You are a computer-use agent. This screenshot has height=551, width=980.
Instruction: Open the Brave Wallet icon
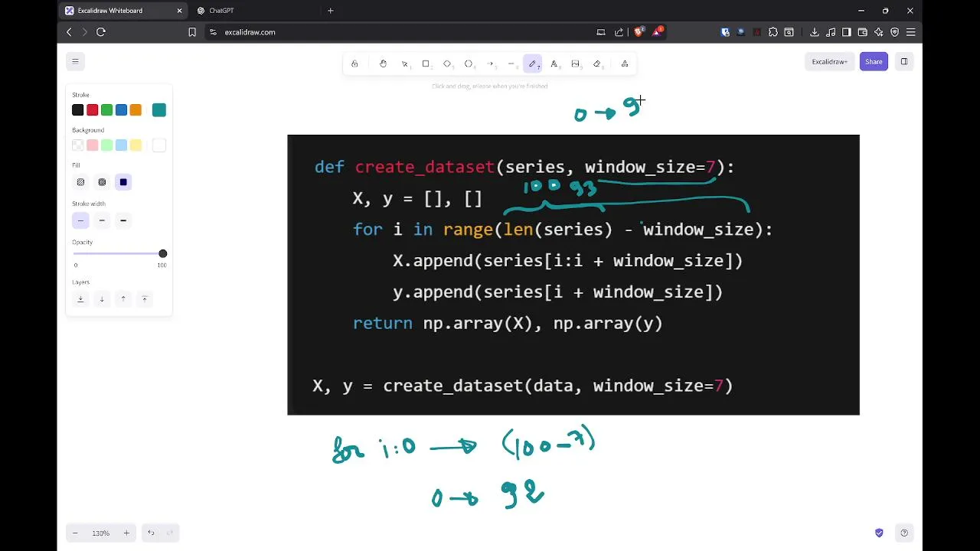click(863, 32)
